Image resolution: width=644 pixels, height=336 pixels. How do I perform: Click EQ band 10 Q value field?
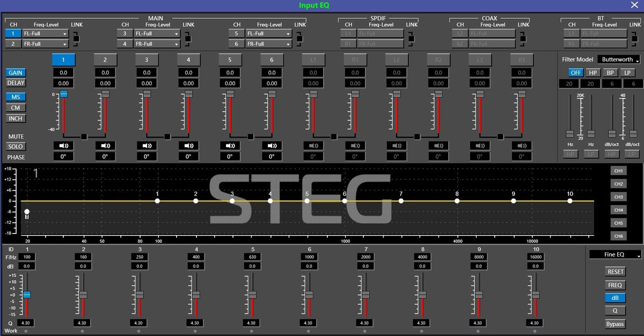533,323
